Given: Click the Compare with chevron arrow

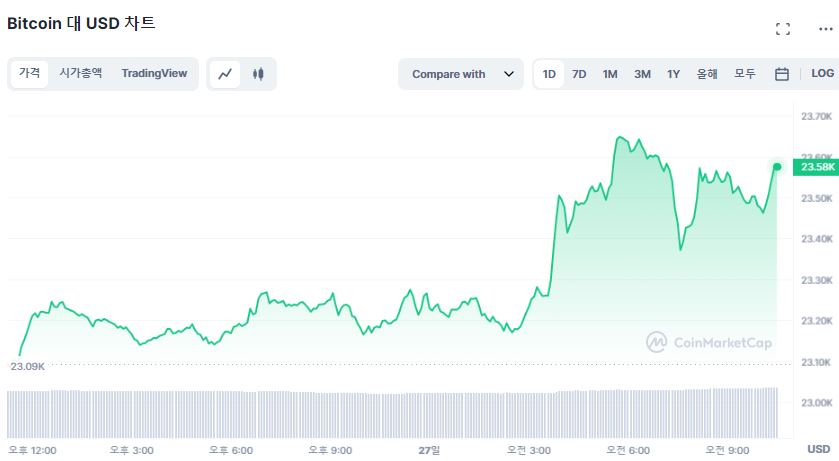Looking at the screenshot, I should coord(508,74).
